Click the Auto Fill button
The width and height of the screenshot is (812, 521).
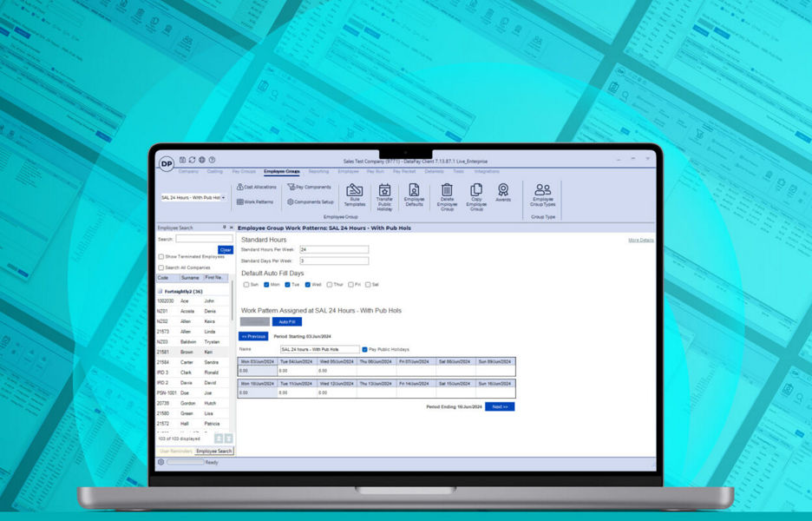(287, 322)
